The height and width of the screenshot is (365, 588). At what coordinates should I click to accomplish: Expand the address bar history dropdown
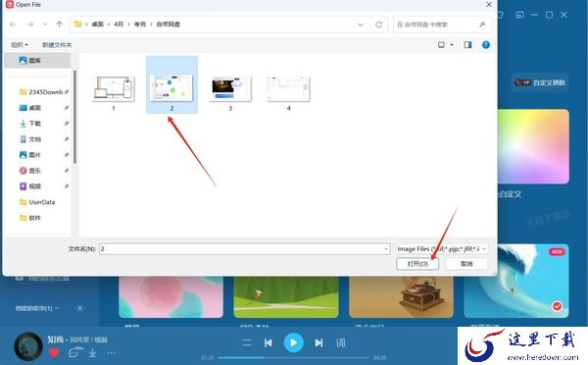tap(361, 25)
